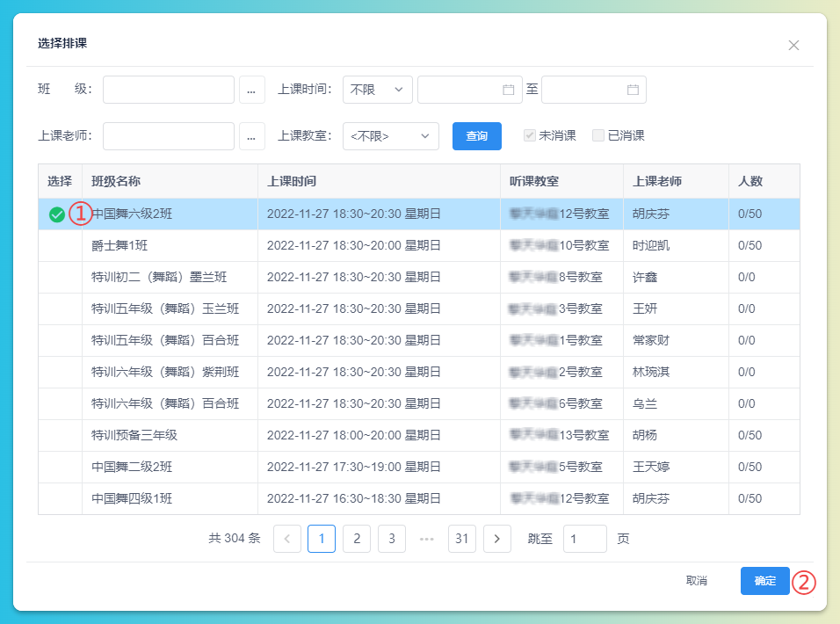The image size is (840, 624).
Task: Select row 中国舞四级1班
Action: point(419,498)
